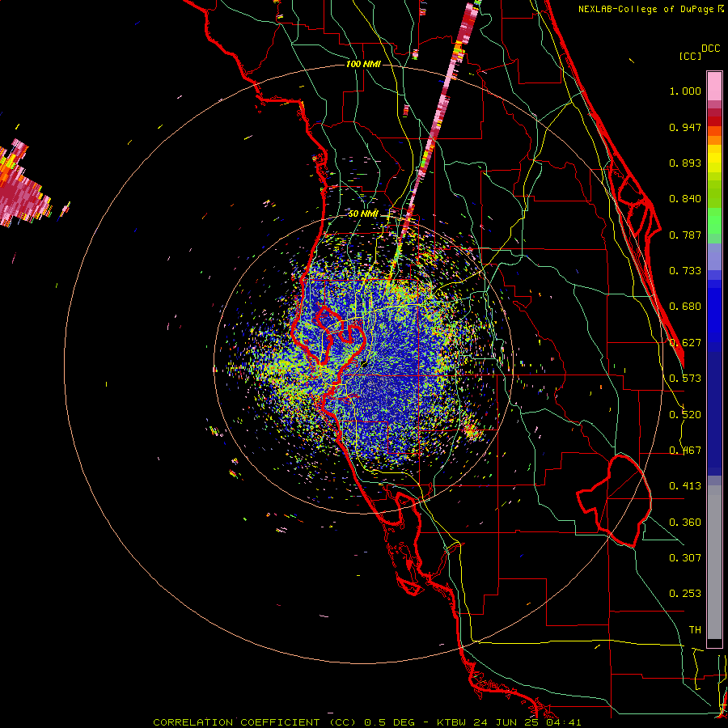Click the 04:41 timestamp in caption
This screenshot has width=728, height=728.
click(x=564, y=722)
